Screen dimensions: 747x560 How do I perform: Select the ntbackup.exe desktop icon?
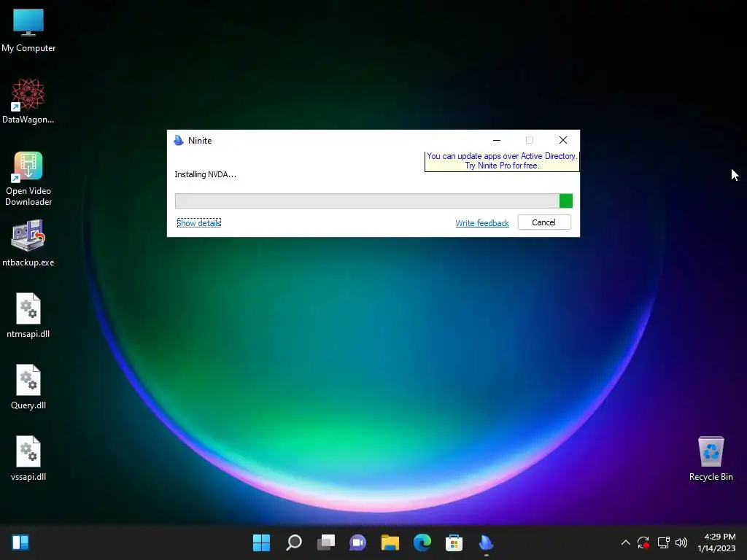click(28, 244)
